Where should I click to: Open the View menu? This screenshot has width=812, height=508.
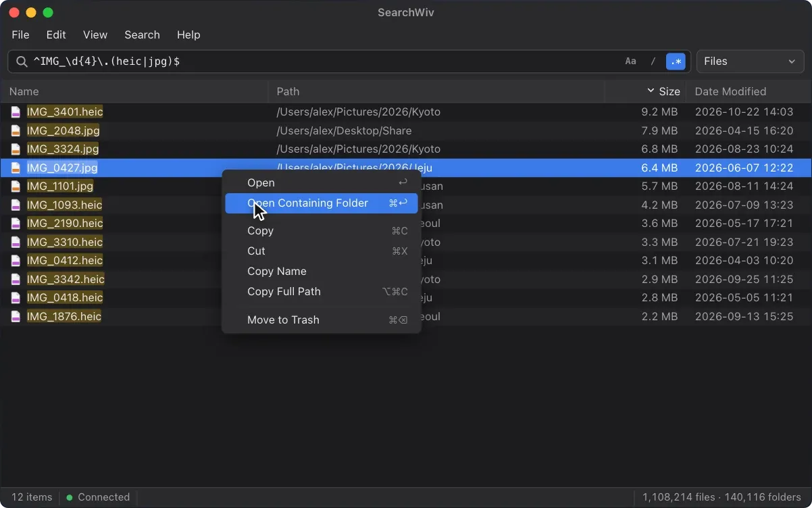(x=95, y=34)
